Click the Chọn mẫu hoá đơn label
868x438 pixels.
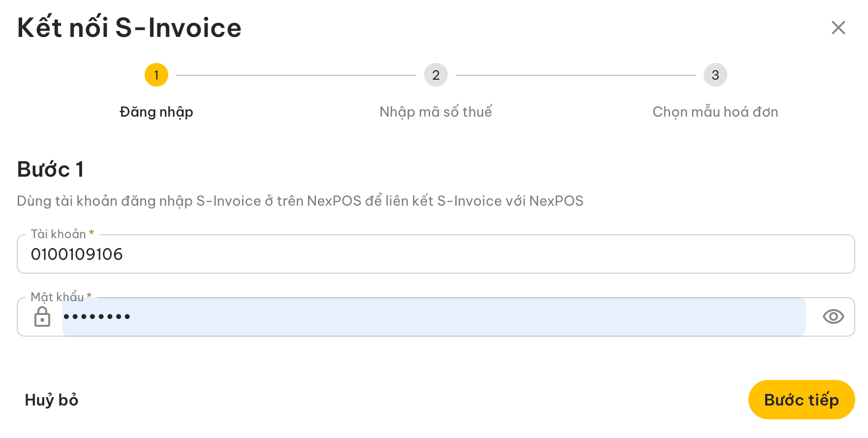tap(715, 112)
